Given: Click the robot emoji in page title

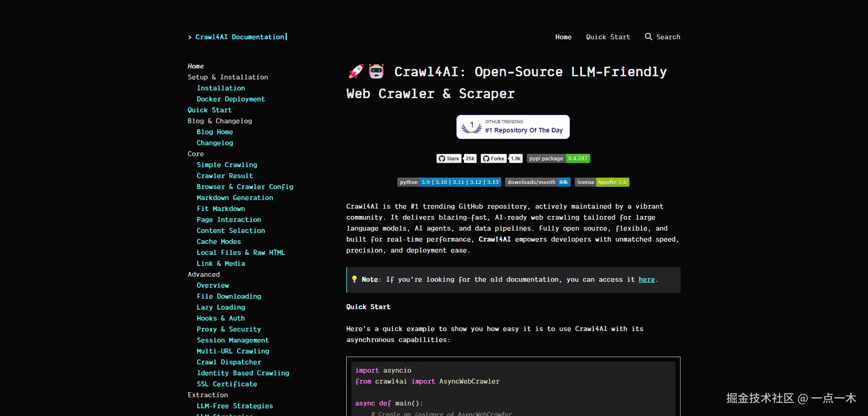Looking at the screenshot, I should pyautogui.click(x=376, y=71).
